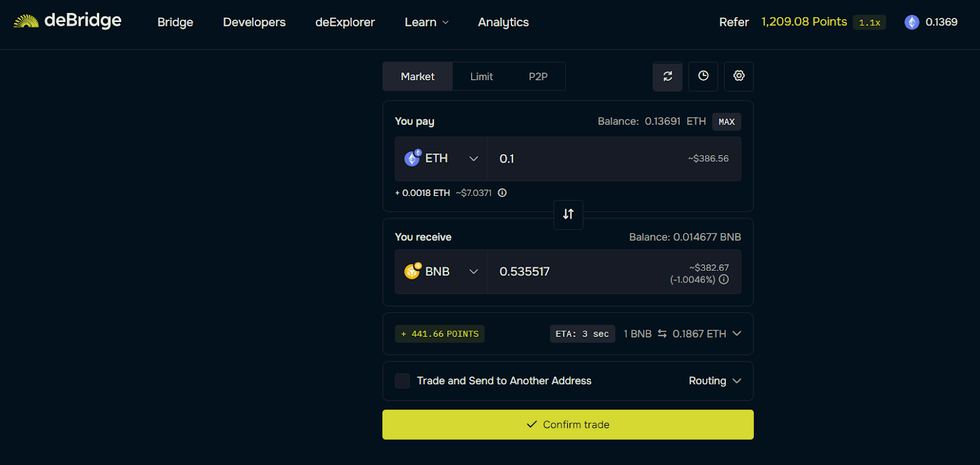Viewport: 980px width, 465px height.
Task: Expand the Learn menu
Action: pos(427,22)
